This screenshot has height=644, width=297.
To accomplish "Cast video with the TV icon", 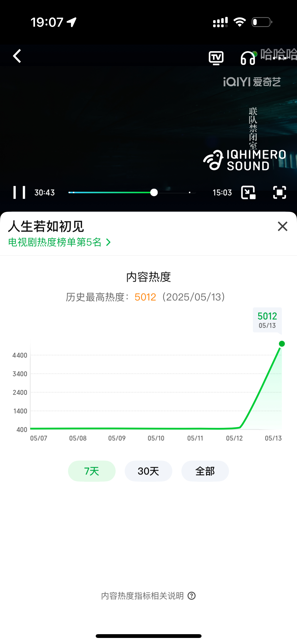I will click(x=216, y=58).
